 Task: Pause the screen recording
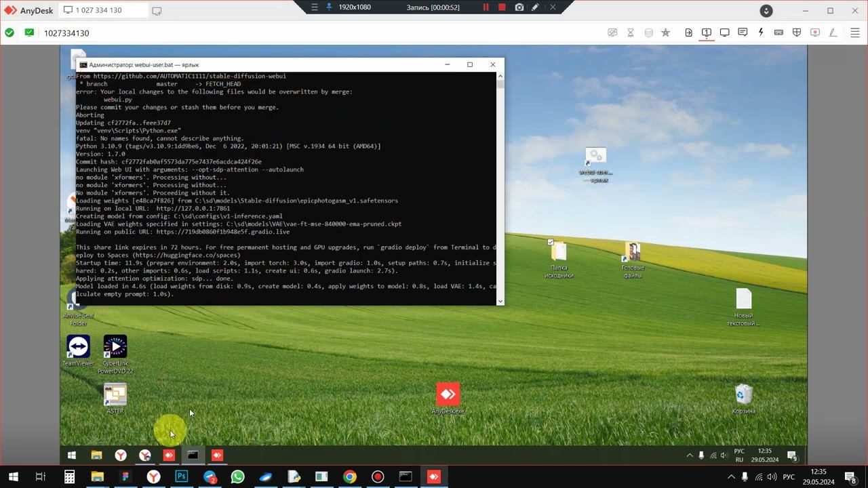[x=486, y=7]
